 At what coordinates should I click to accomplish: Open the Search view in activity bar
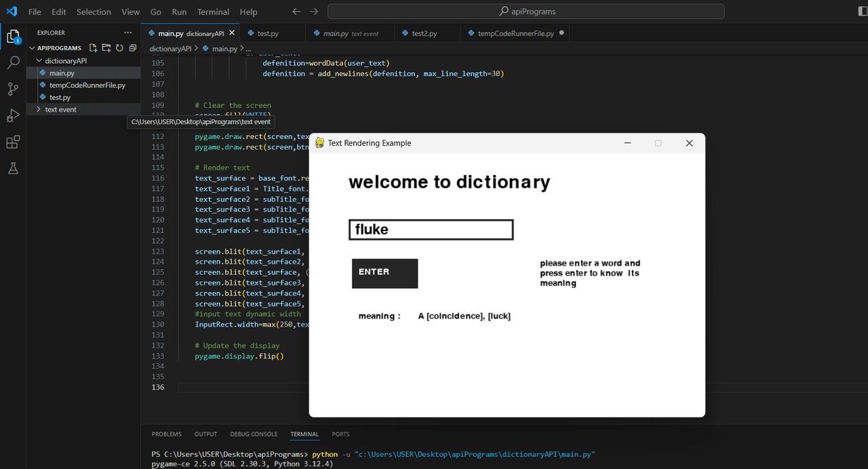(x=13, y=63)
